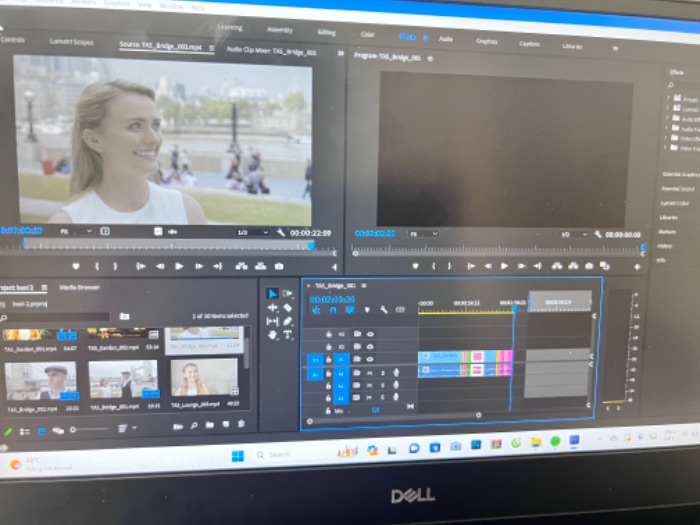Screen dimensions: 700x525
Task: Open Essential Graphics panel on the right
Action: [680, 174]
